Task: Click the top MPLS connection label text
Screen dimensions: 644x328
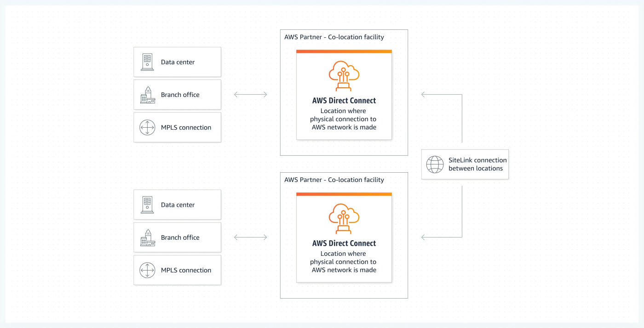Action: (186, 128)
